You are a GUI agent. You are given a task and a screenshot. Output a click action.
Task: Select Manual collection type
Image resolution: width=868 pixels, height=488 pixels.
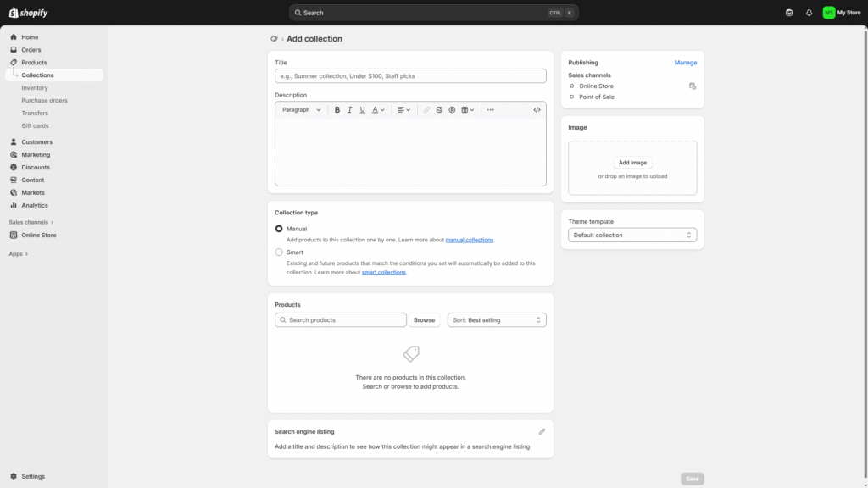click(279, 229)
